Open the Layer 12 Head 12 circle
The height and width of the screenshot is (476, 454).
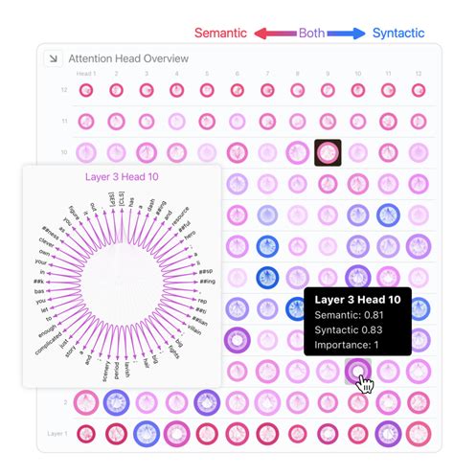point(419,90)
